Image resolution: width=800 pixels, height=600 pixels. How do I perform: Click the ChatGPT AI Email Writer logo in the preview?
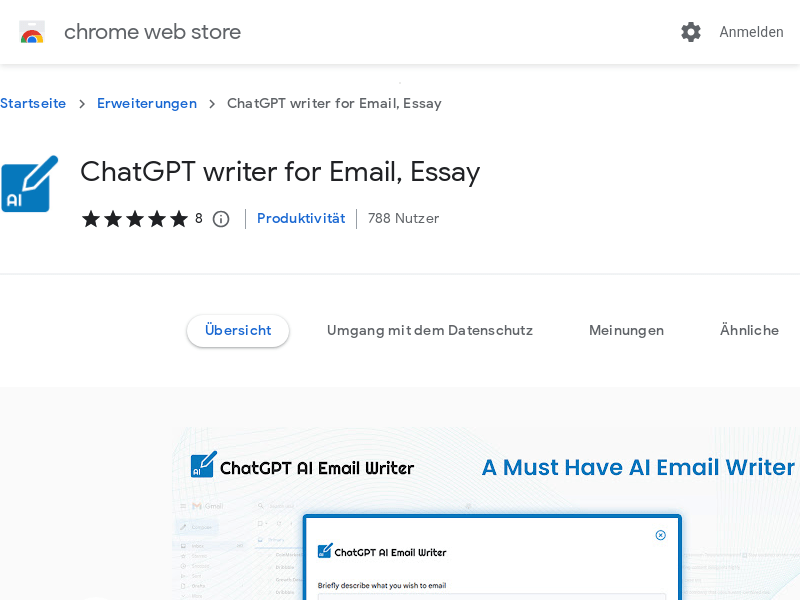point(302,465)
